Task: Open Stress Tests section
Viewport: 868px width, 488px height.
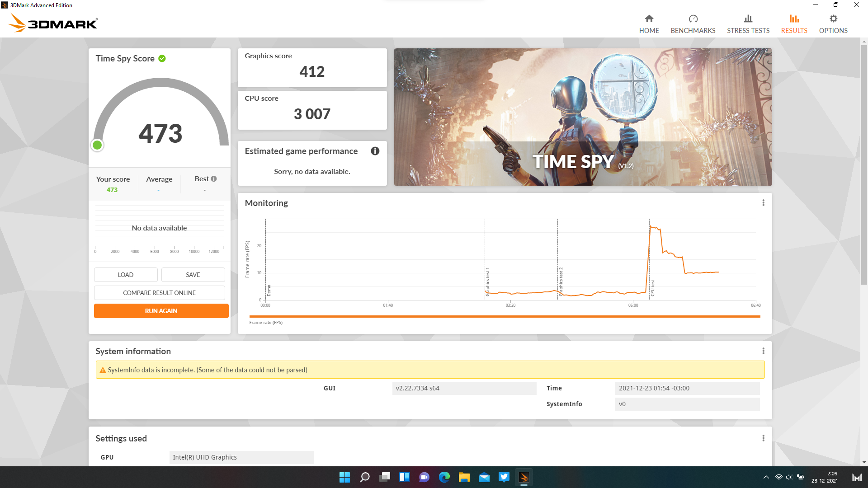Action: [x=748, y=24]
